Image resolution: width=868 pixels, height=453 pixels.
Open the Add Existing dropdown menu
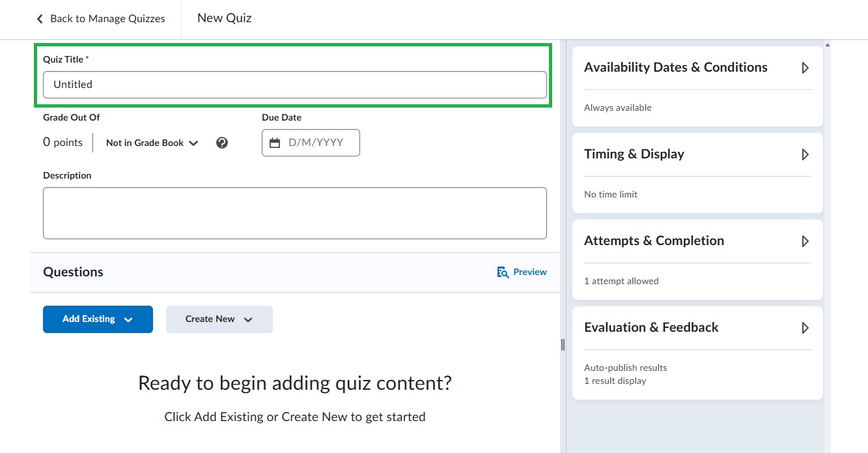coord(98,319)
